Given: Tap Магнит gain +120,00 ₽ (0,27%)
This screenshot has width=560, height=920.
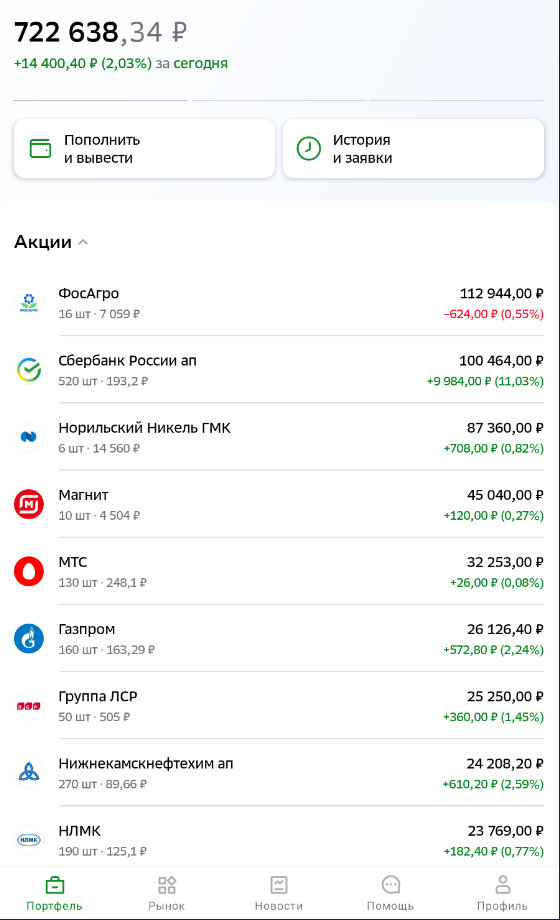Looking at the screenshot, I should [494, 516].
